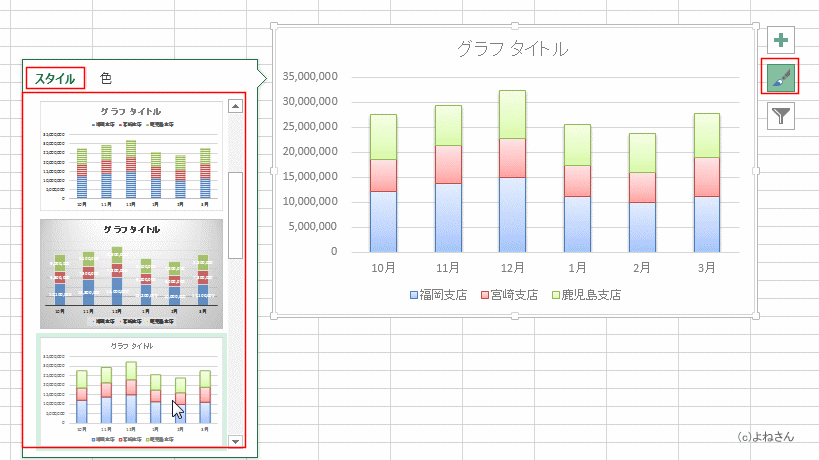Click the 12月 axis label
819x460 pixels.
click(512, 268)
